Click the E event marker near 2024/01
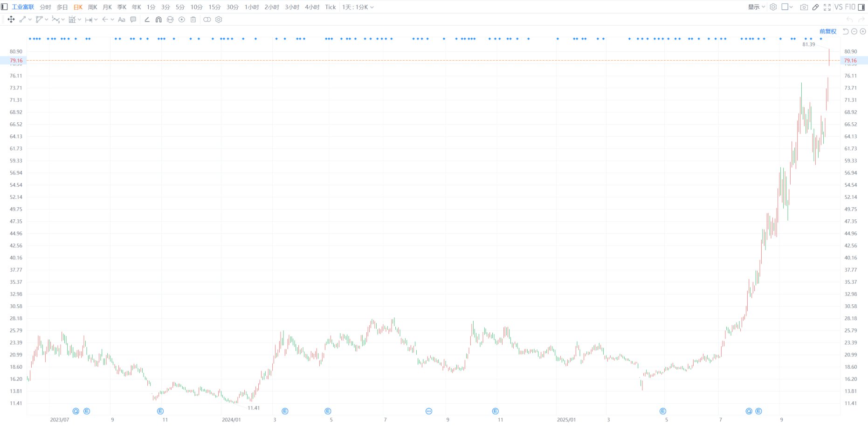The height and width of the screenshot is (427, 868). (285, 411)
